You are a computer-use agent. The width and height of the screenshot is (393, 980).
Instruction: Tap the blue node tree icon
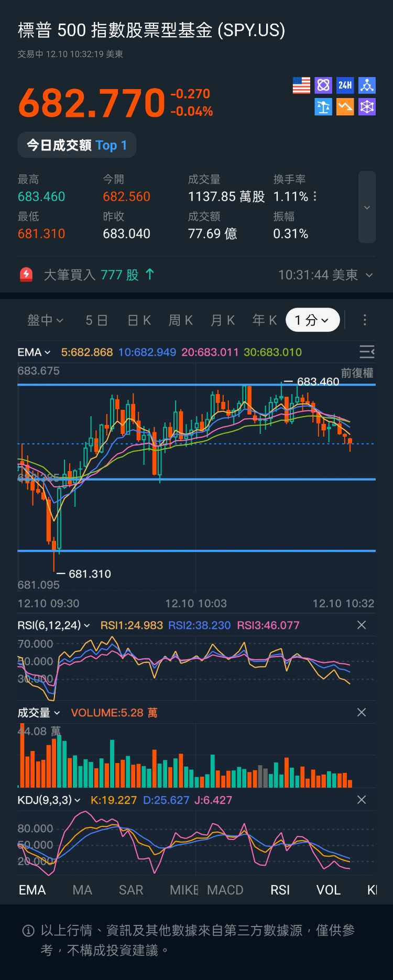pos(367,85)
